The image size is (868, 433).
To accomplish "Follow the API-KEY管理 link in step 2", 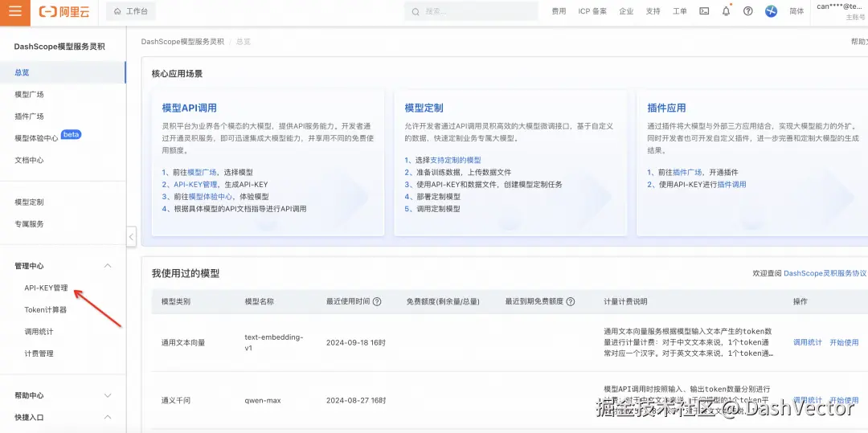I will (195, 185).
